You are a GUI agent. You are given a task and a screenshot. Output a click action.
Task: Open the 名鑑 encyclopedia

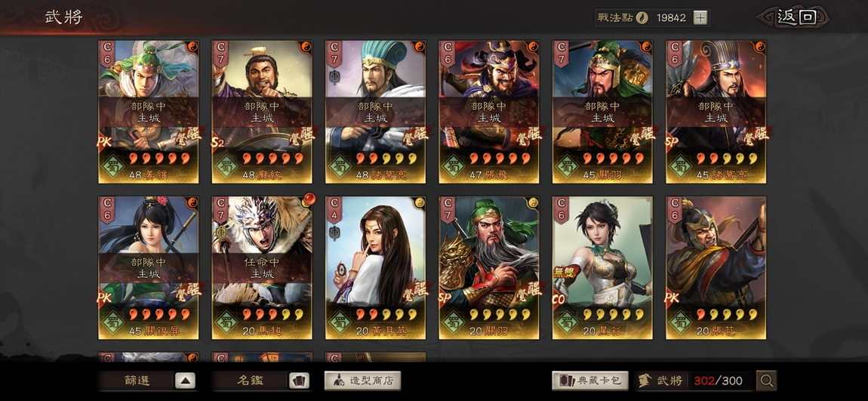pyautogui.click(x=251, y=381)
